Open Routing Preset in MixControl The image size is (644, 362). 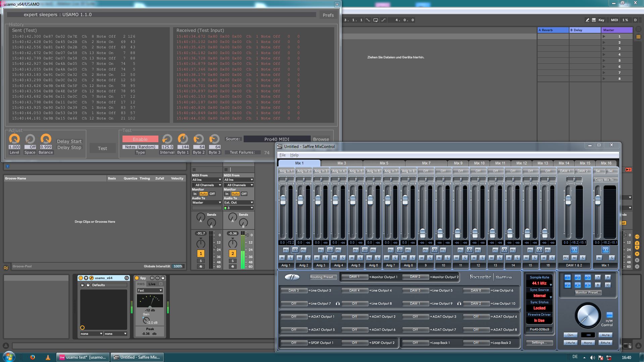pos(323,277)
